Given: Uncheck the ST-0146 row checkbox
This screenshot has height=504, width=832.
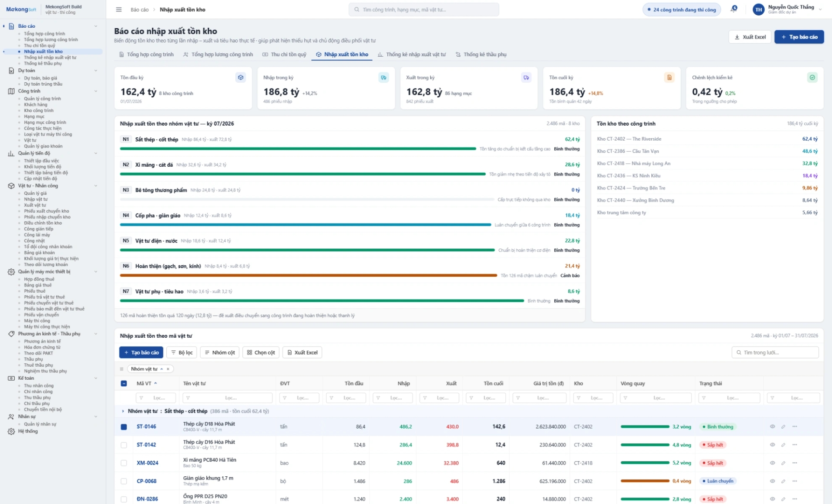Looking at the screenshot, I should click(124, 427).
